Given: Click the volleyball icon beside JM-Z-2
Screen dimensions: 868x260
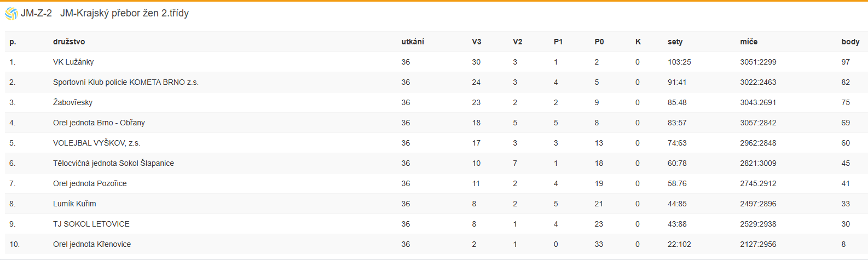Looking at the screenshot, I should (11, 14).
